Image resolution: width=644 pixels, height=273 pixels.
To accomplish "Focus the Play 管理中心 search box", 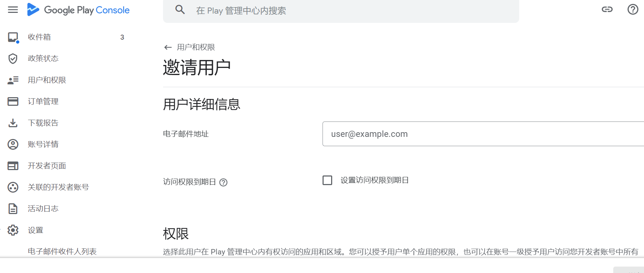I will [341, 11].
